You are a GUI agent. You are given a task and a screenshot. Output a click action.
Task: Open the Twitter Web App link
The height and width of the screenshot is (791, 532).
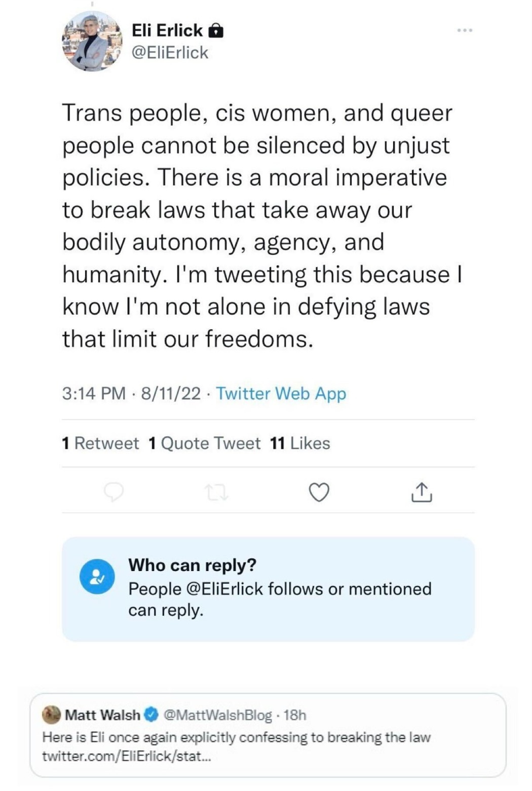point(281,393)
